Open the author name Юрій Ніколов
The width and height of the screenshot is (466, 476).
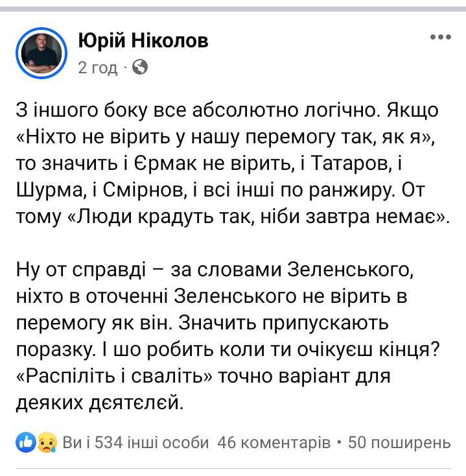coord(143,40)
